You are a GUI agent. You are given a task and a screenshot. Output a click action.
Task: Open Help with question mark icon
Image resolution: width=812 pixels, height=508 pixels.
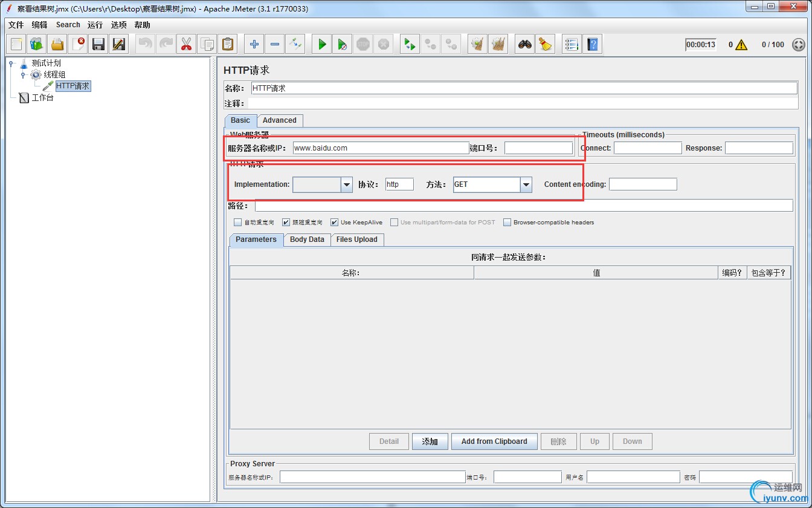pyautogui.click(x=593, y=44)
